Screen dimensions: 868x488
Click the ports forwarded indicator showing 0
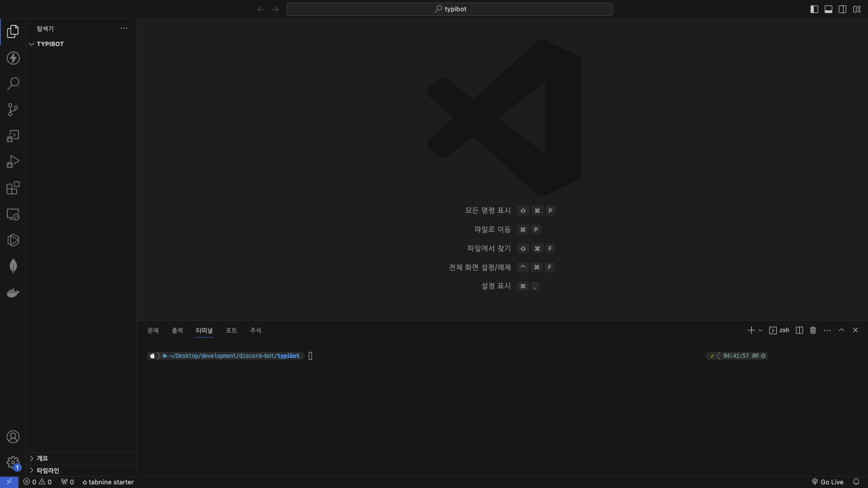pyautogui.click(x=67, y=482)
